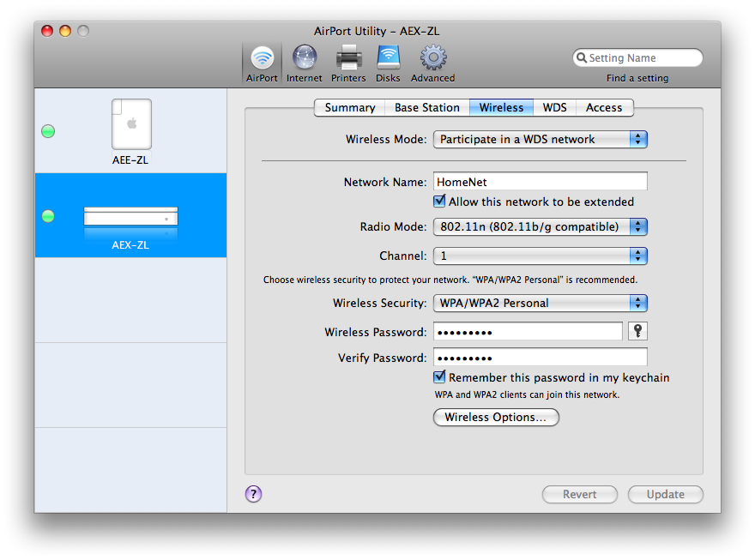
Task: Click the Revert button
Action: click(x=580, y=494)
